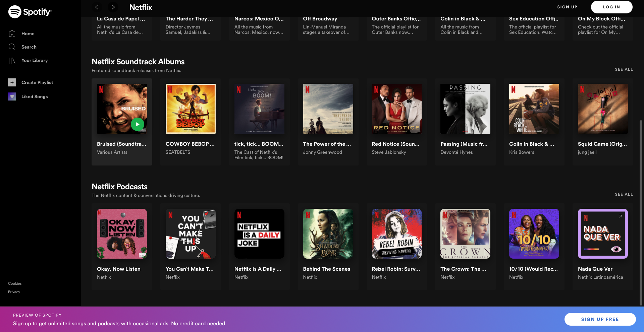Open Your Library in the sidebar
Screen dimensions: 644x332
35,60
